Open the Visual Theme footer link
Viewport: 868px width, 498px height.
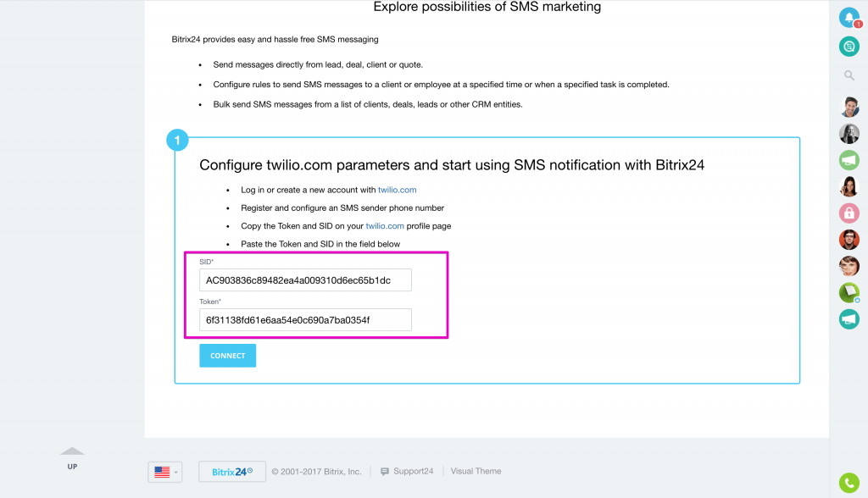476,472
